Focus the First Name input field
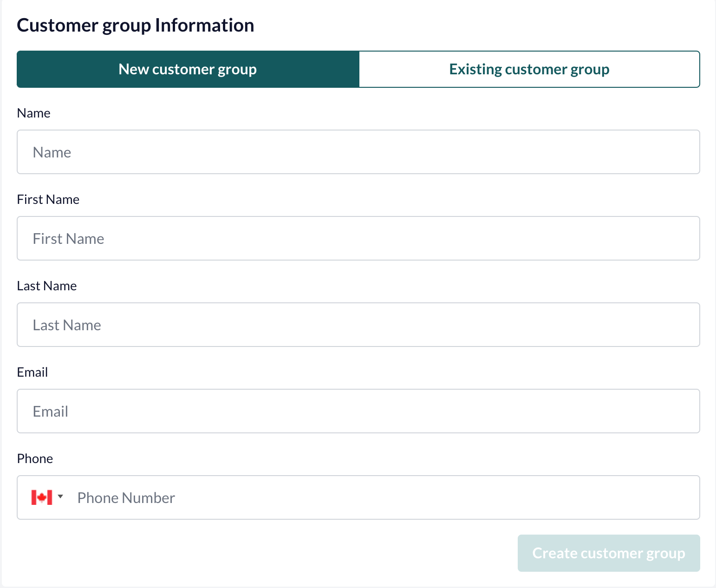 pos(358,238)
